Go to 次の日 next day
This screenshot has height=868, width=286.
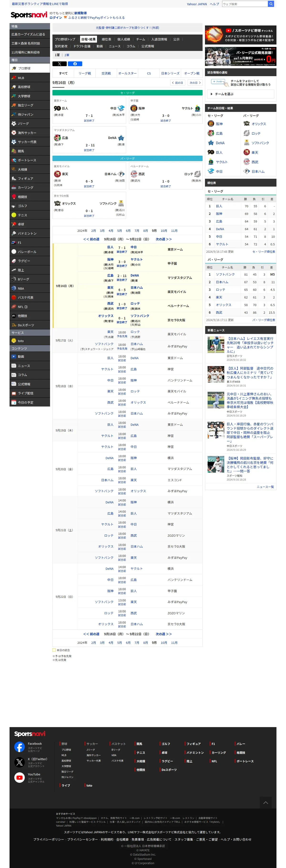[x=195, y=83]
